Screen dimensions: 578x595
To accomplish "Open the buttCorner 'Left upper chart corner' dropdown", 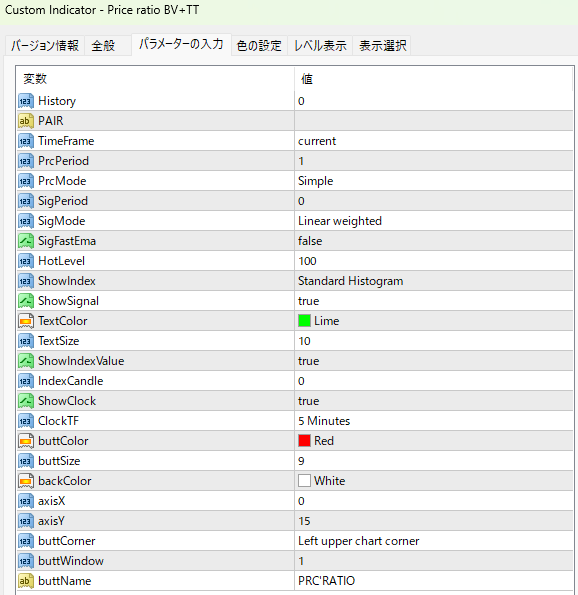I will tap(434, 541).
